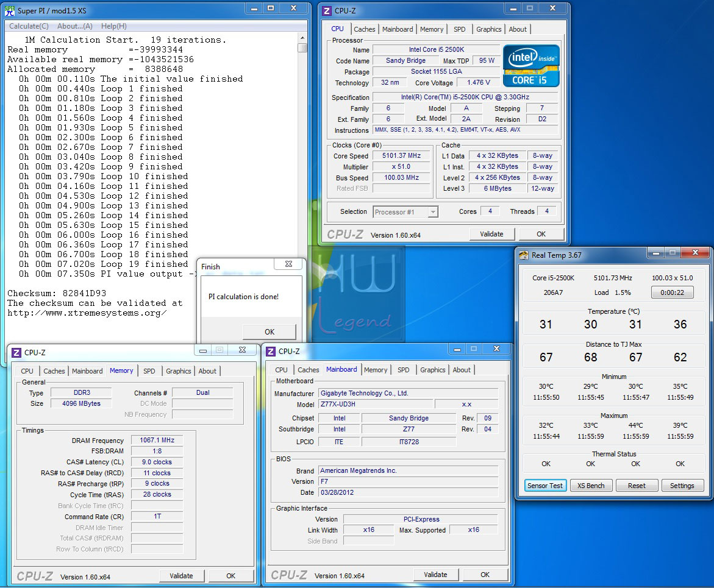Switch to Mainboard tab in memory timings CPU-Z window

coord(87,371)
